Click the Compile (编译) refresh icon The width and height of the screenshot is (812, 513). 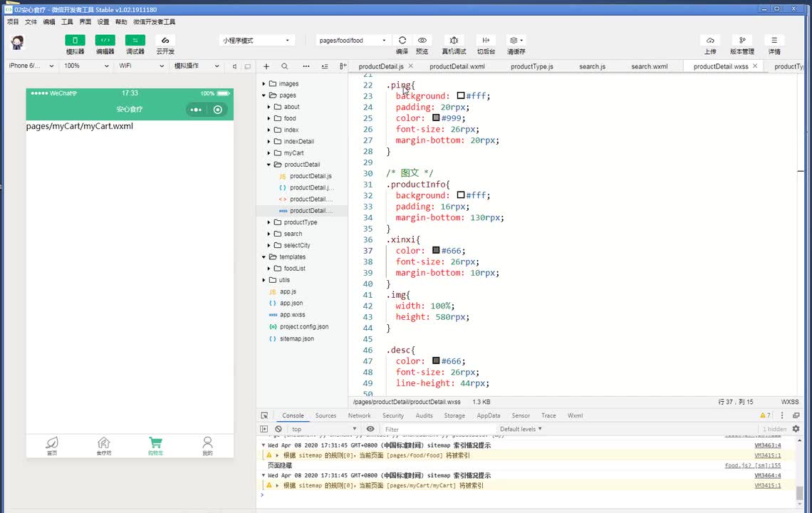[x=402, y=41]
